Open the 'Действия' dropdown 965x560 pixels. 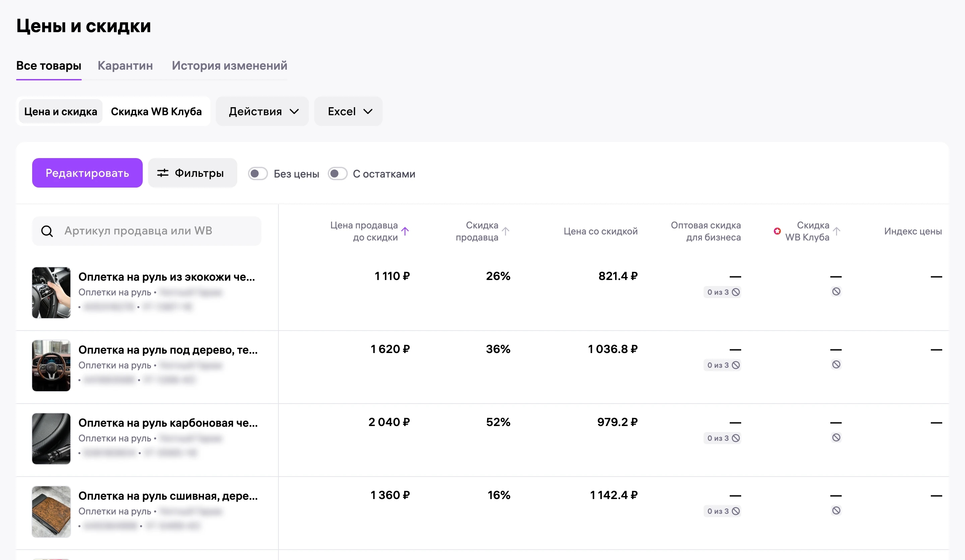(262, 112)
